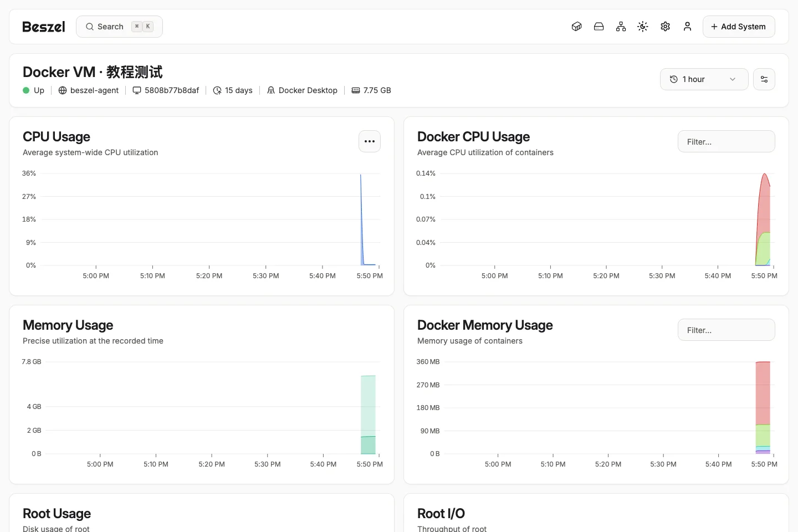This screenshot has width=798, height=532.
Task: Click "Average system-wide CPU utilization" subtitle
Action: [90, 152]
